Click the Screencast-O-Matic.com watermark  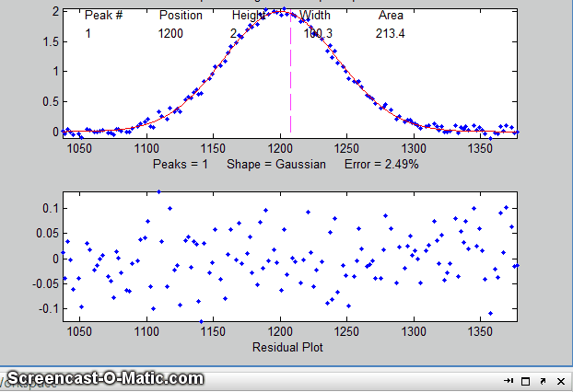click(x=103, y=378)
